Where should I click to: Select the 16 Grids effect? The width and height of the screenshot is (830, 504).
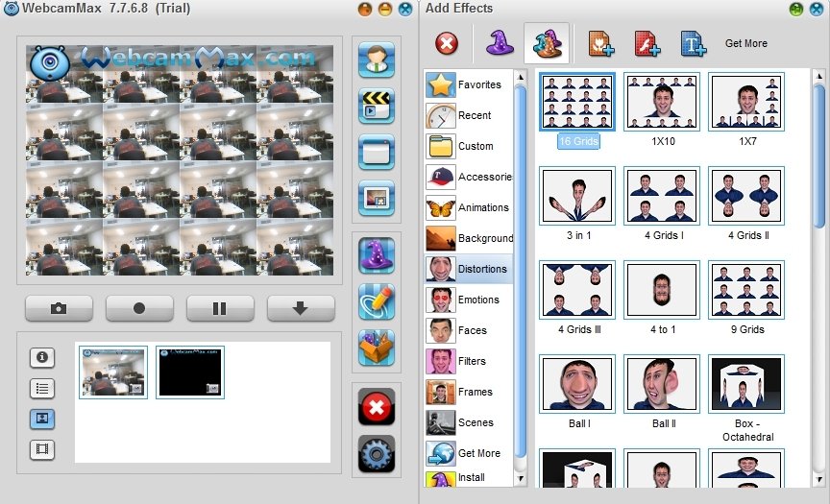[x=577, y=102]
